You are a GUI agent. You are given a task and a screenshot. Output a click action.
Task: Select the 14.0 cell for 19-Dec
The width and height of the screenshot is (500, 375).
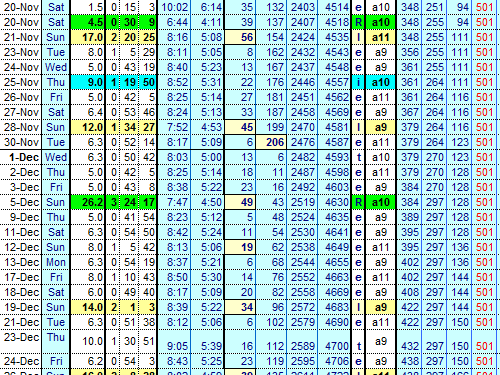87,307
